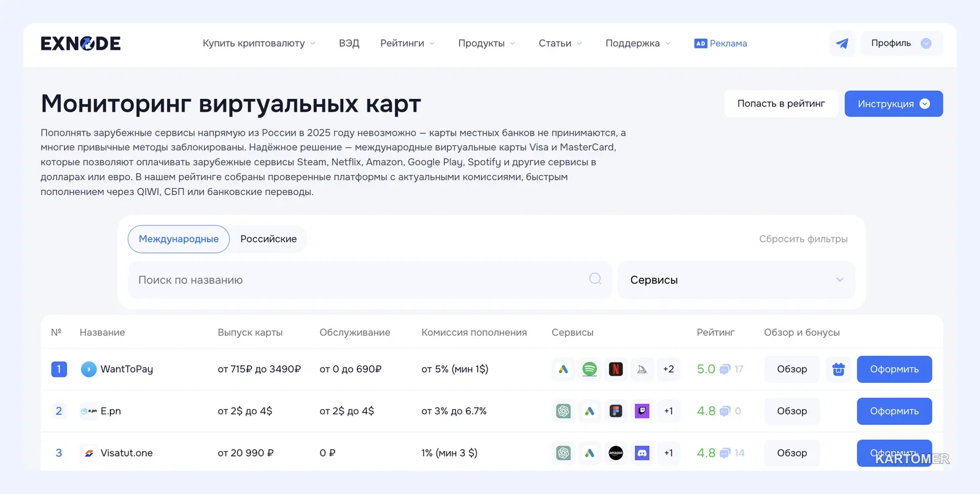This screenshot has height=494, width=980.
Task: Click the gift bonus icon for WantToPay
Action: coord(838,369)
